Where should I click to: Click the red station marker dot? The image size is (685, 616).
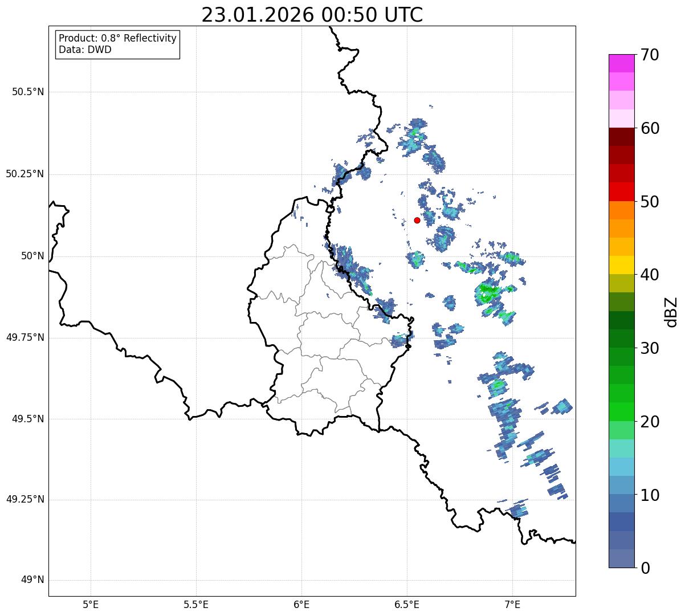417,220
